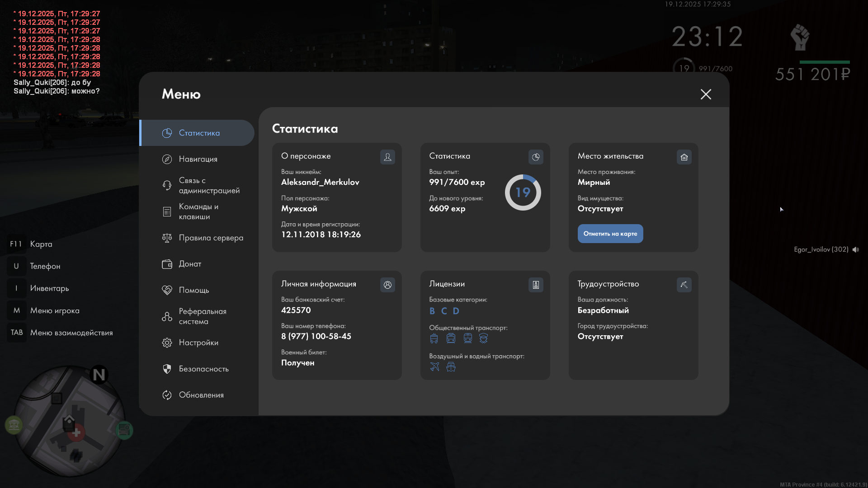Screen dimensions: 868x488
Task: Click the house icon in Место жительства card
Action: tap(684, 157)
